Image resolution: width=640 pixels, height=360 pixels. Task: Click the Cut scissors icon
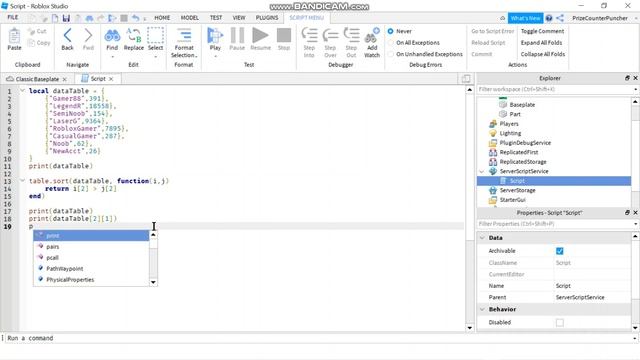[31, 31]
